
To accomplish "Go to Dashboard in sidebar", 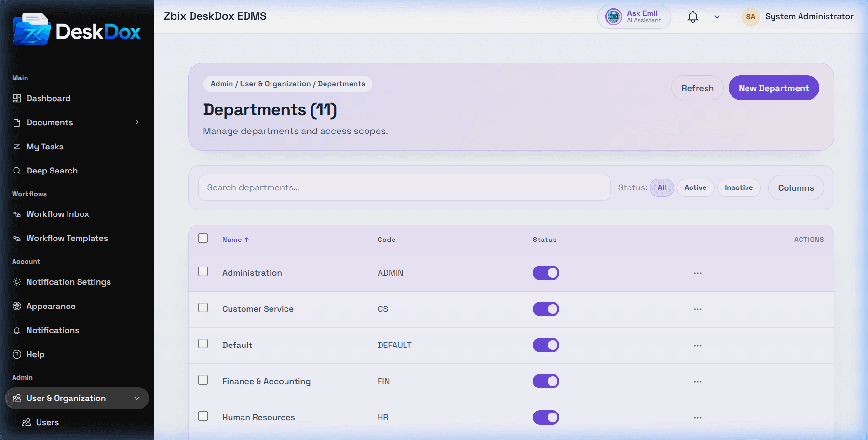I will click(x=77, y=98).
